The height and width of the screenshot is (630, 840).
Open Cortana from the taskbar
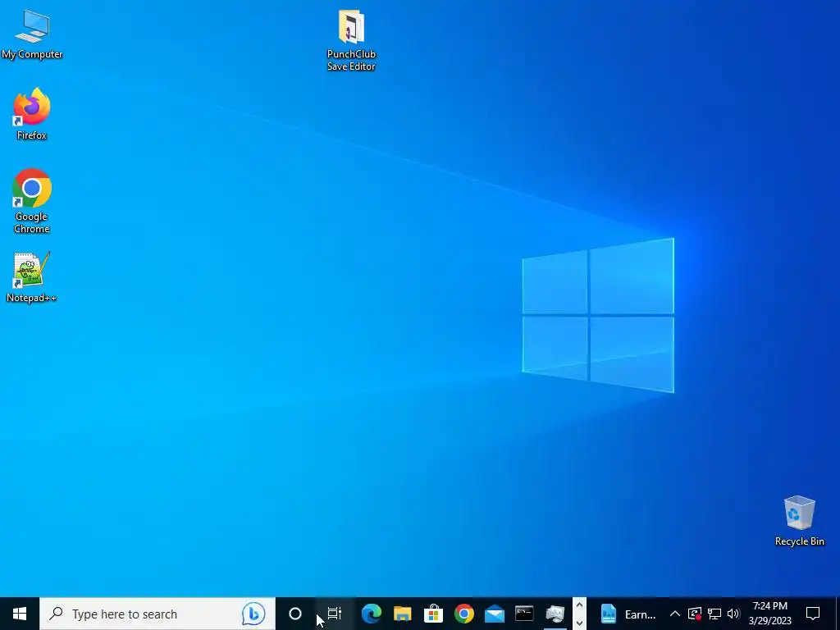coord(295,614)
